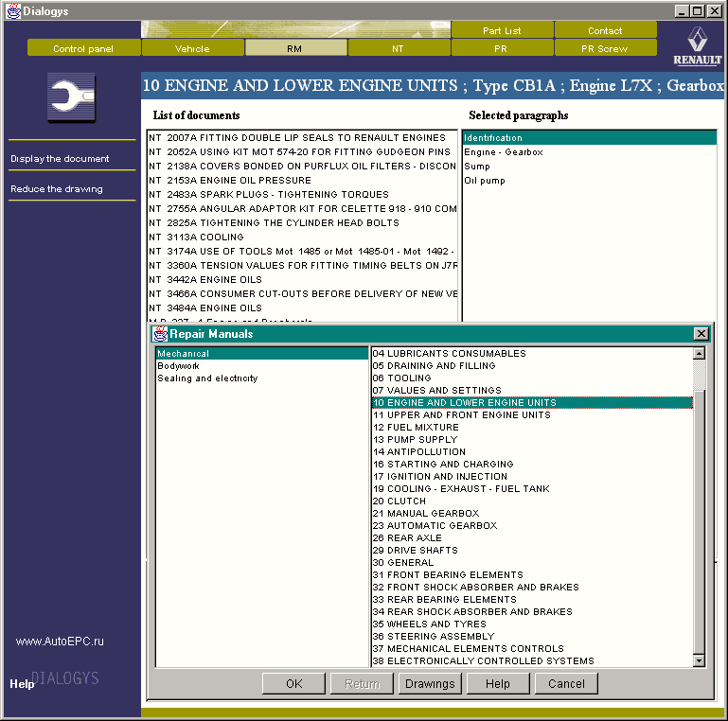Switch to the PR tab
This screenshot has width=728, height=721.
click(502, 48)
